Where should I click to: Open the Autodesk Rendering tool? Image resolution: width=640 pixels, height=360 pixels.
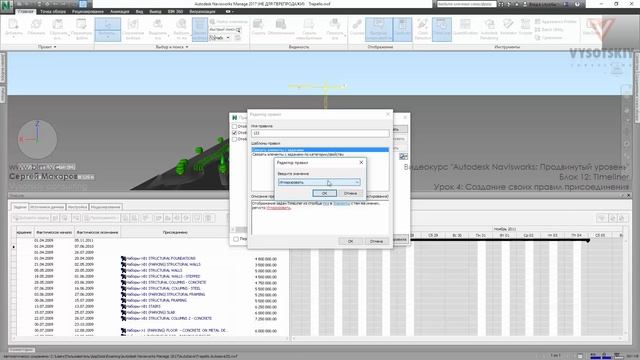tap(489, 29)
